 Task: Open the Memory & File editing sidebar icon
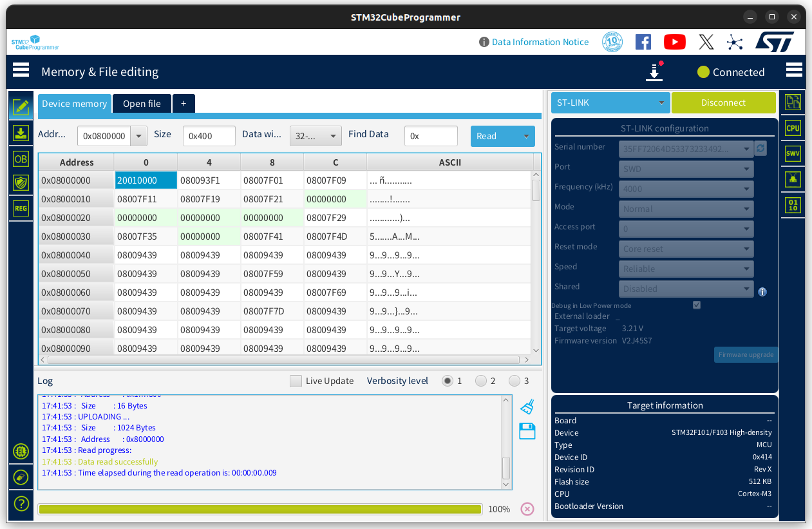click(x=21, y=107)
